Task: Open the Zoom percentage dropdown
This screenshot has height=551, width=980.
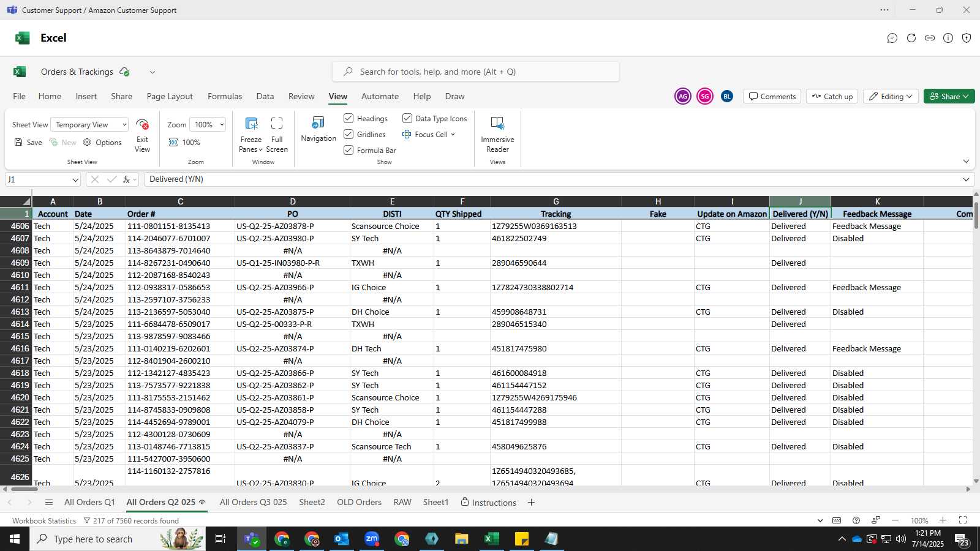Action: click(x=208, y=125)
